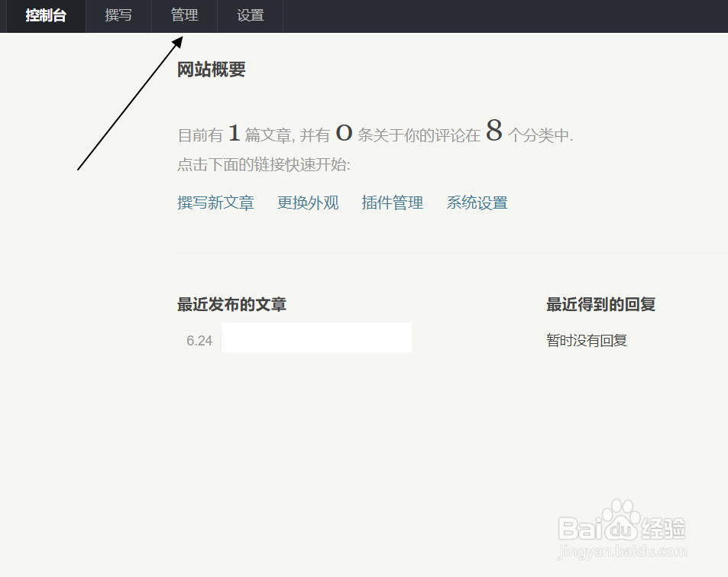
Task: Click the 6.24 date text
Action: pyautogui.click(x=199, y=341)
